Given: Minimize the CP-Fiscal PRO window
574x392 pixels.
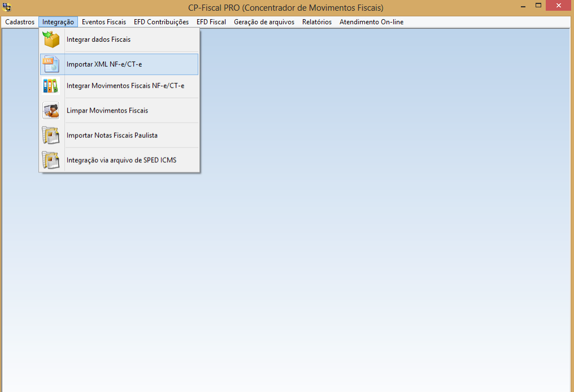Looking at the screenshot, I should pos(523,6).
